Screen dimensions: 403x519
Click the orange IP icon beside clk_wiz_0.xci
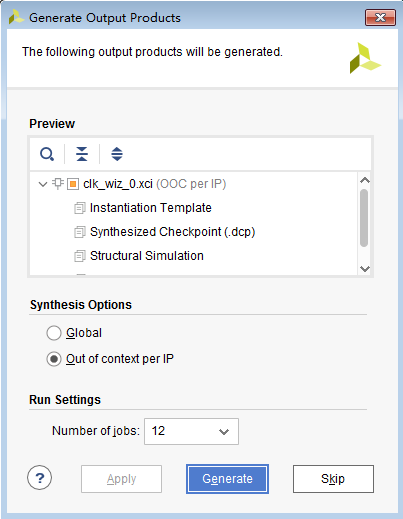[73, 184]
